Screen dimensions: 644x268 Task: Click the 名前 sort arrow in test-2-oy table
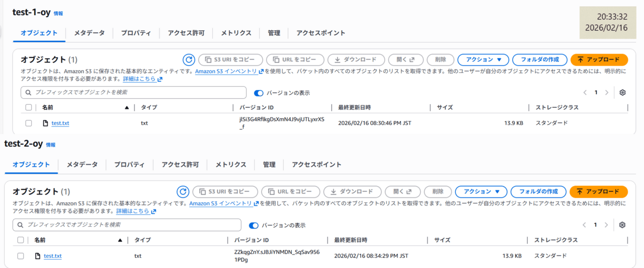coord(120,240)
